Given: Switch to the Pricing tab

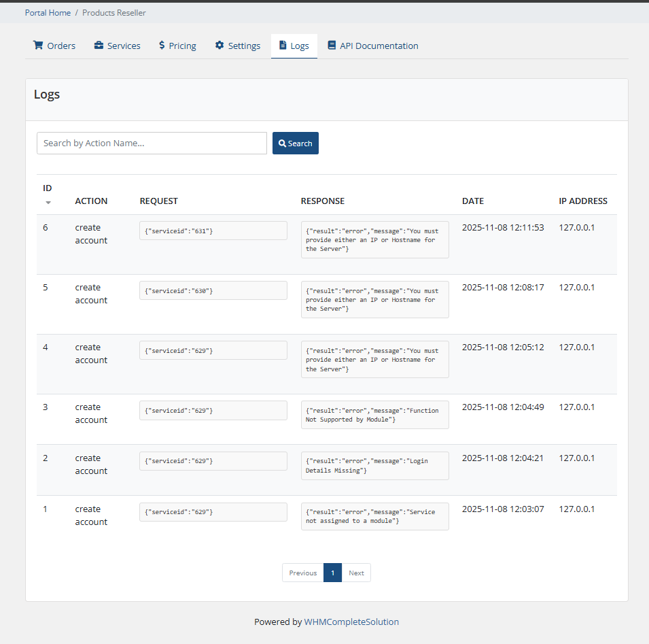Looking at the screenshot, I should [x=182, y=45].
